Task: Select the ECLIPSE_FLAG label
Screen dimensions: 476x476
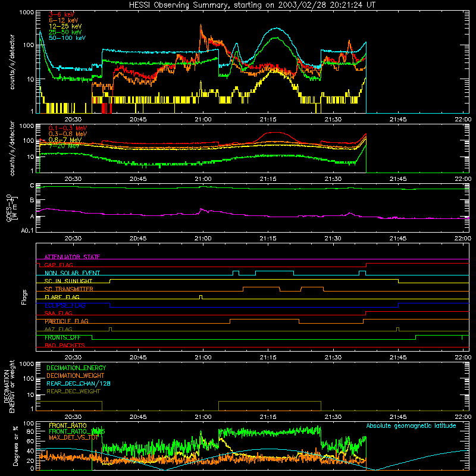Action: click(65, 305)
